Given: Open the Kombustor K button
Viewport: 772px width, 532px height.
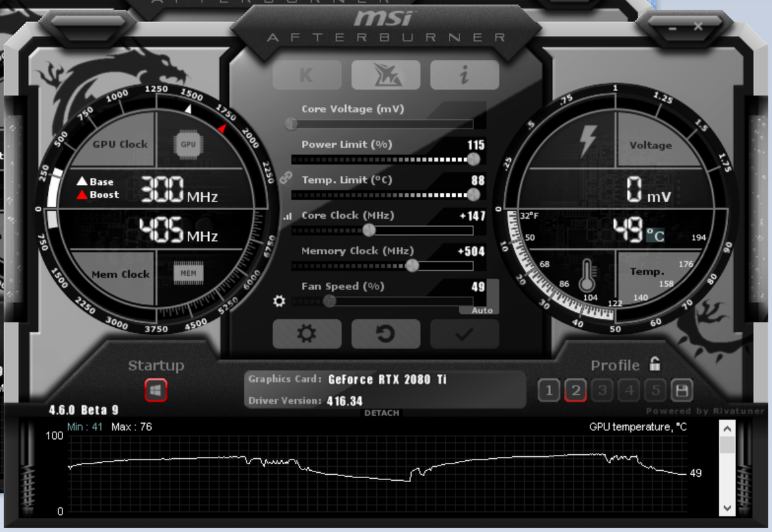Looking at the screenshot, I should [307, 75].
